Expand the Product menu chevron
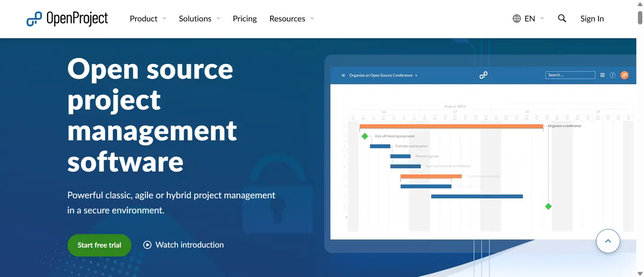Screen dimensions: 644x277 tap(164, 18)
